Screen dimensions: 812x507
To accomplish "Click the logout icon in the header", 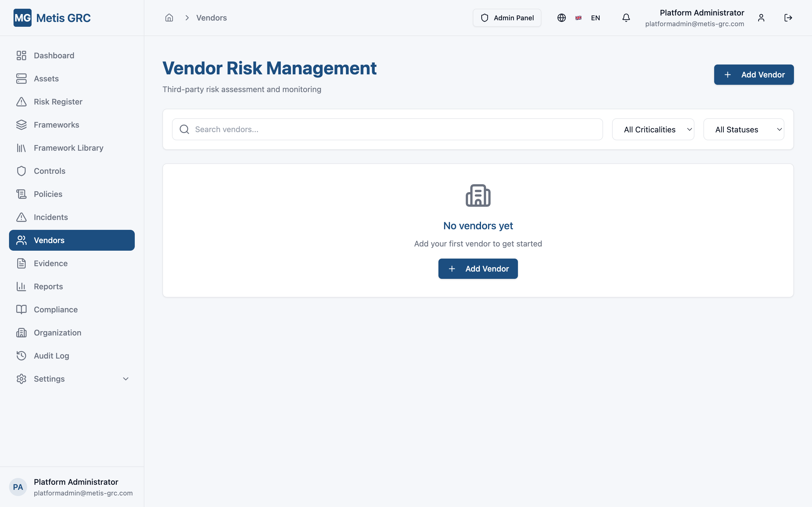I will (x=788, y=17).
